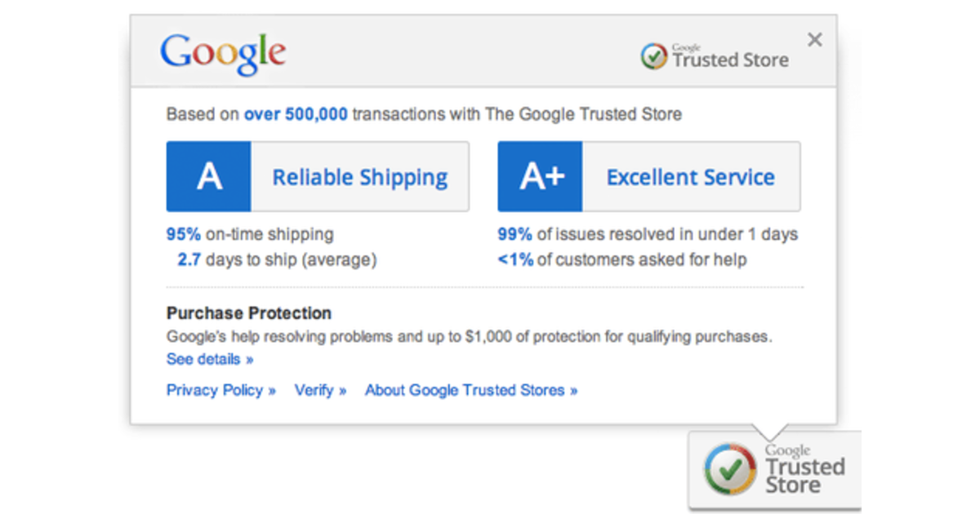The image size is (980, 514).
Task: Click the 95% on-time shipping statistic
Action: 249,234
